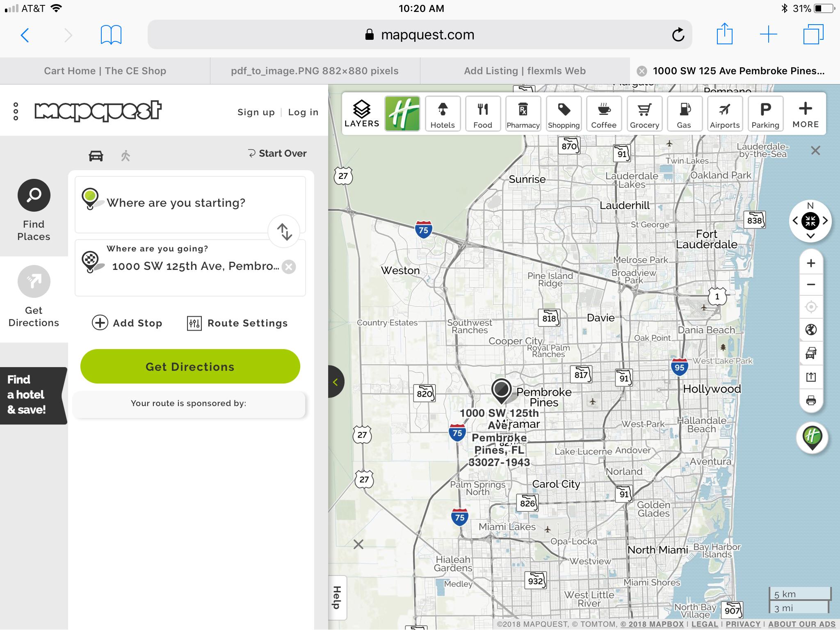This screenshot has height=630, width=840.
Task: Click the satellite globe view icon
Action: coord(811,330)
